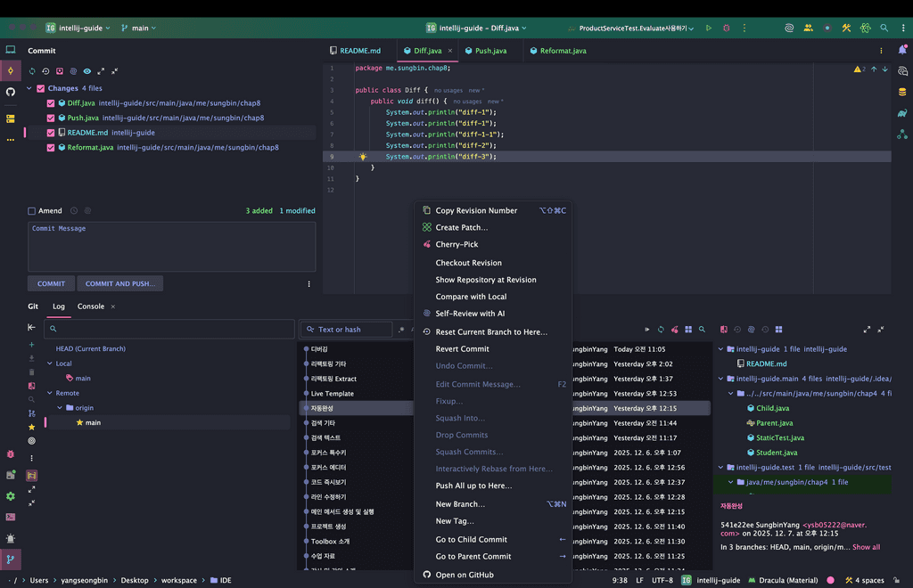Switch to the Push.java editor tab
Screen dimensions: 913x588
point(489,51)
